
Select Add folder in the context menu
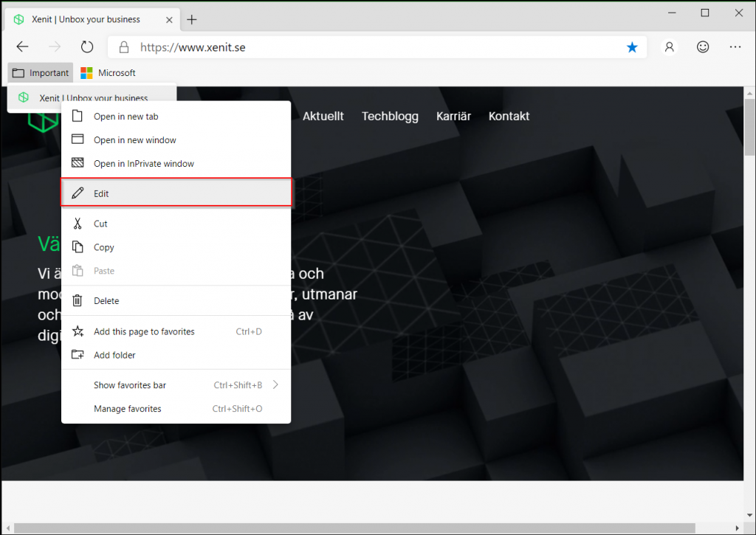[114, 355]
